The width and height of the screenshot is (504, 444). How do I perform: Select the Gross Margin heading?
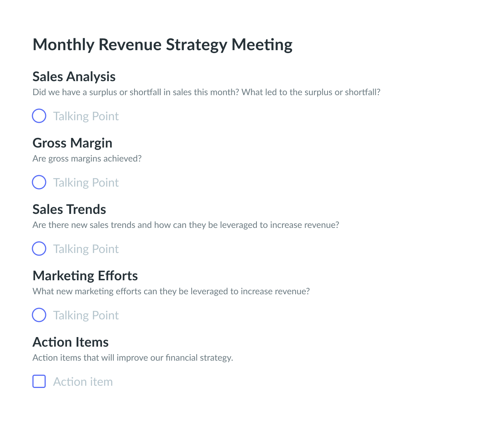72,143
